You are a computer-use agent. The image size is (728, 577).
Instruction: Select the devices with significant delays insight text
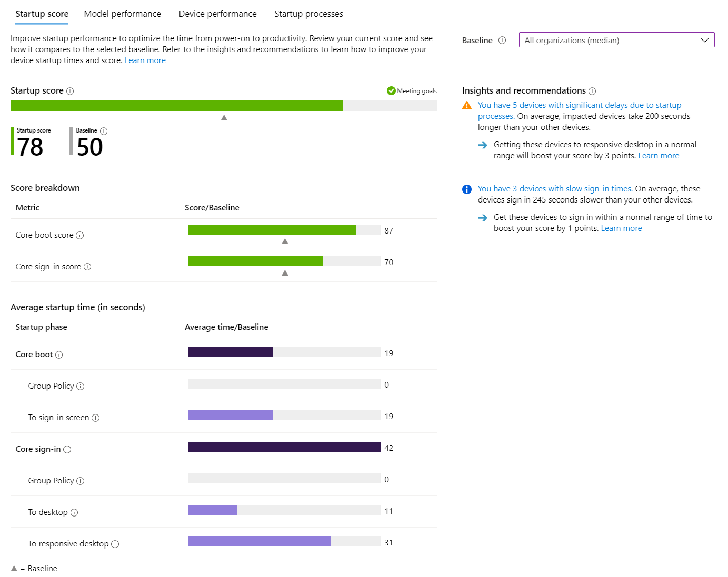579,105
